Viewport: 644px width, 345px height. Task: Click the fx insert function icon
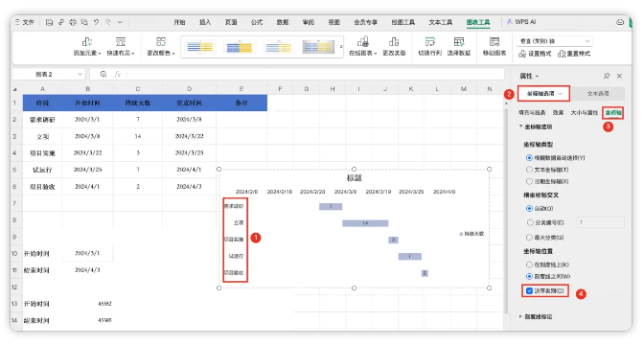(x=118, y=75)
